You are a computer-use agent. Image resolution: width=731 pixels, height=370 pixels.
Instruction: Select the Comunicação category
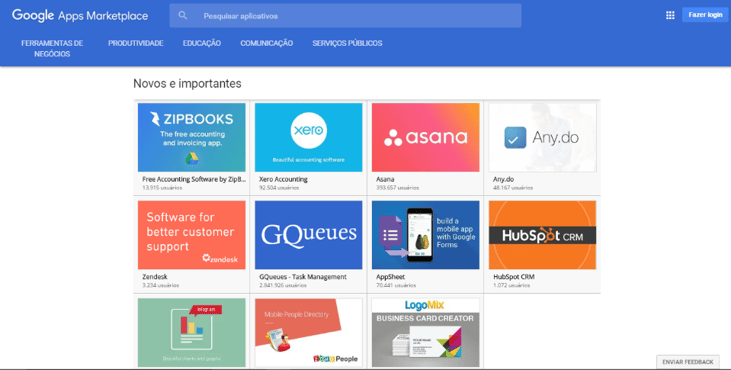pos(267,43)
